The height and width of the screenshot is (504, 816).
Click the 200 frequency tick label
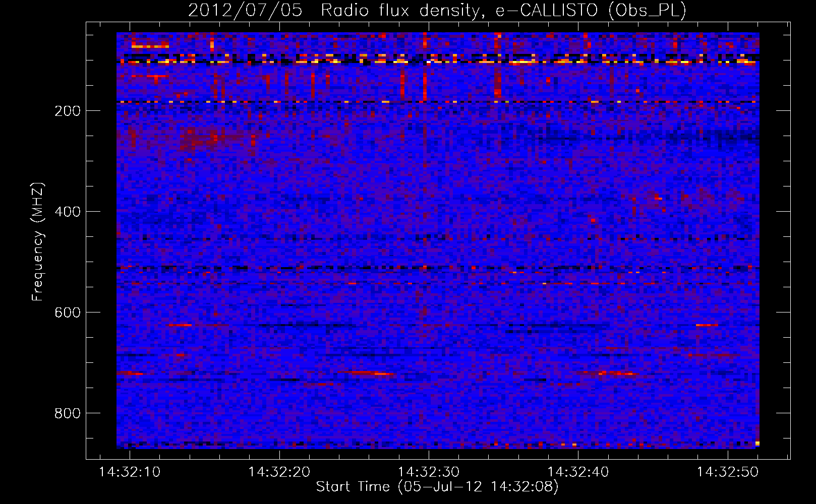coord(67,111)
